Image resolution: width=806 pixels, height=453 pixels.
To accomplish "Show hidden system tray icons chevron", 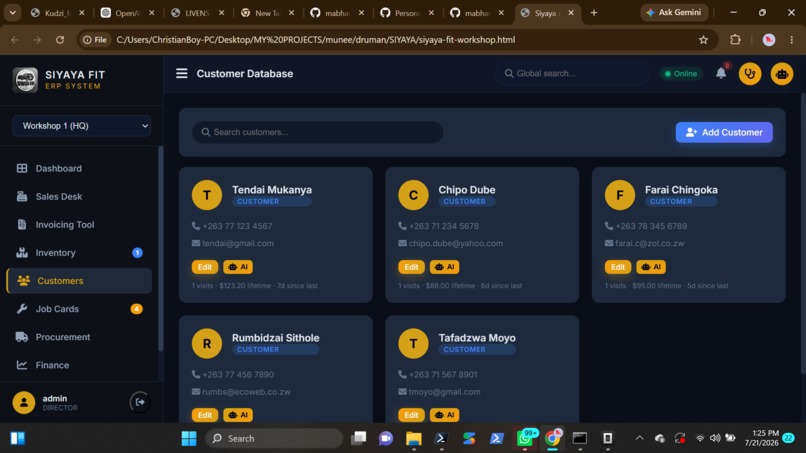I will click(x=639, y=438).
